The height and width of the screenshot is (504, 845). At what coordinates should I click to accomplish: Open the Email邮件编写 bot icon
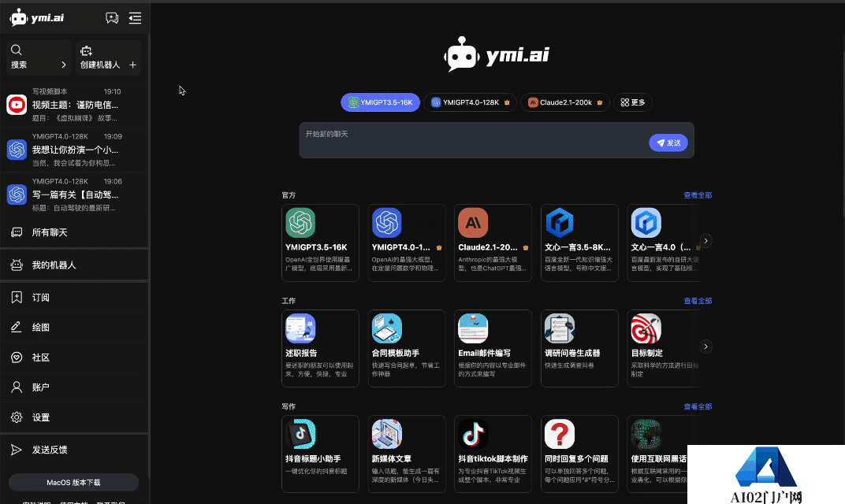473,328
